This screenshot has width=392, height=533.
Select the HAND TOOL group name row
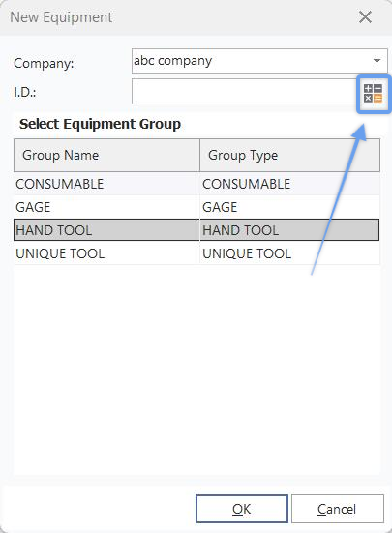106,230
